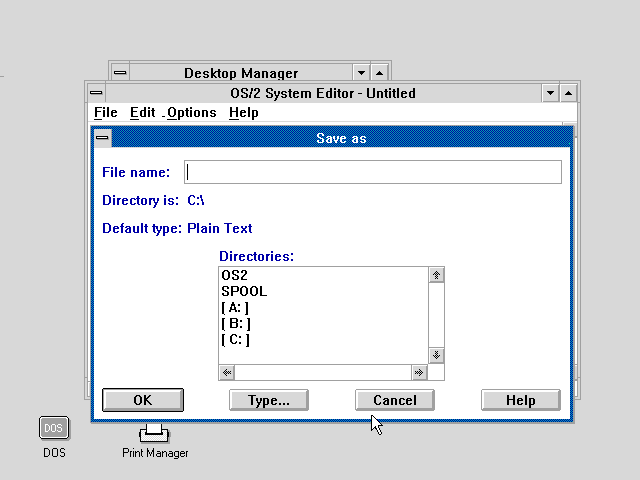This screenshot has width=640, height=480.
Task: Open the Edit menu
Action: pos(142,112)
